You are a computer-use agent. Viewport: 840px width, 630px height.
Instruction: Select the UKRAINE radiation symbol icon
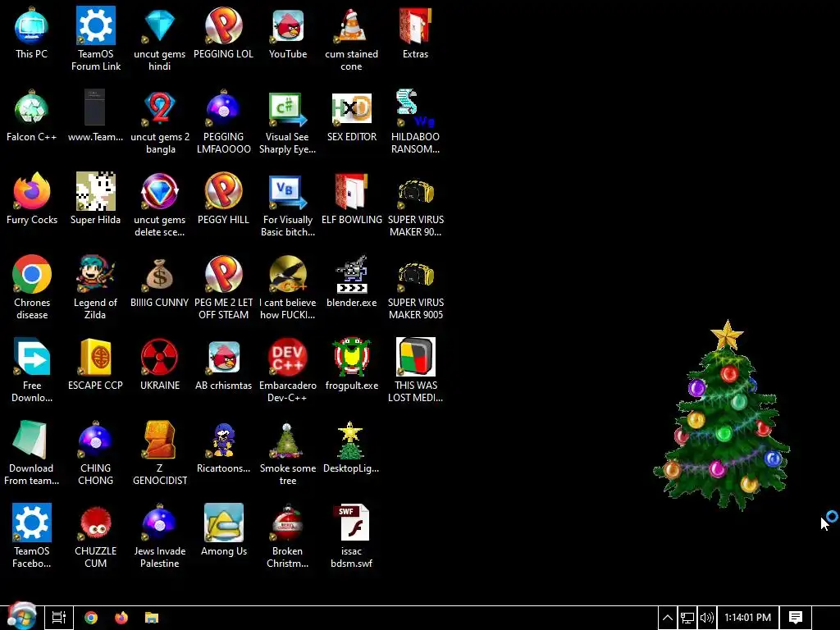tap(160, 357)
